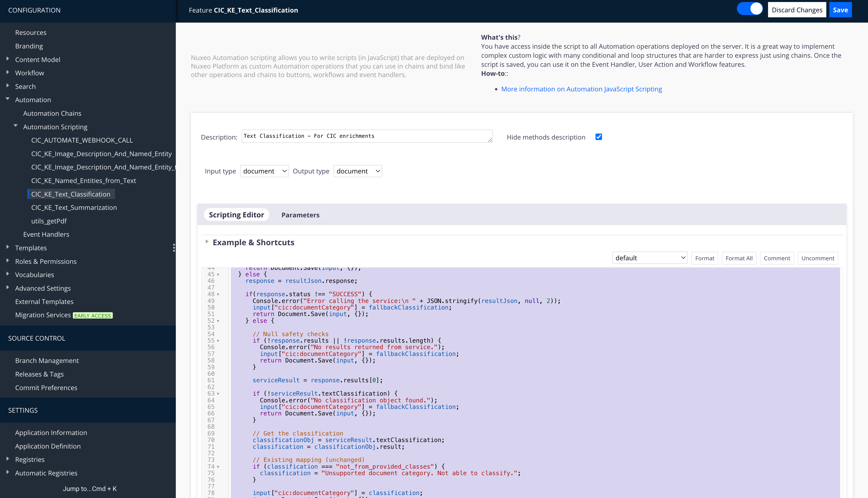Switch to the Parameters tab
This screenshot has height=498, width=868.
300,215
